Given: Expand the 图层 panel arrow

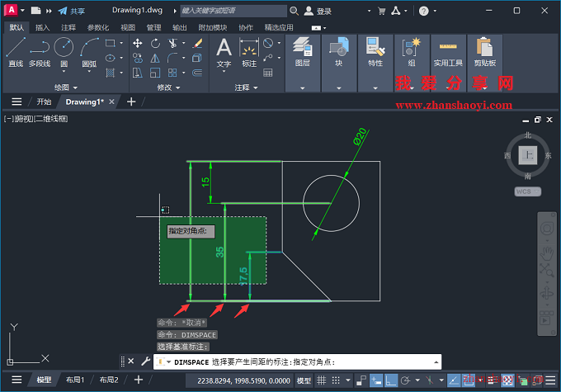Looking at the screenshot, I should 303,88.
